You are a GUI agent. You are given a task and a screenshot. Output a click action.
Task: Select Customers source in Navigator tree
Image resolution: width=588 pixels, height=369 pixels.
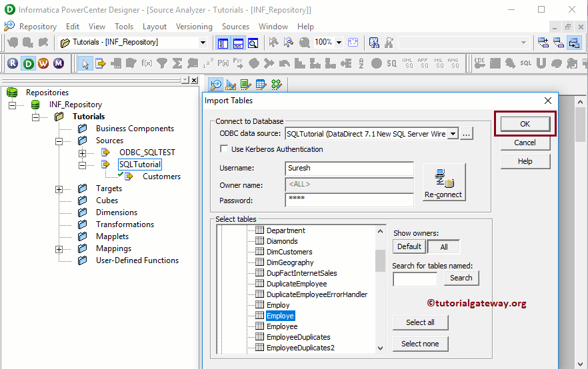(161, 177)
